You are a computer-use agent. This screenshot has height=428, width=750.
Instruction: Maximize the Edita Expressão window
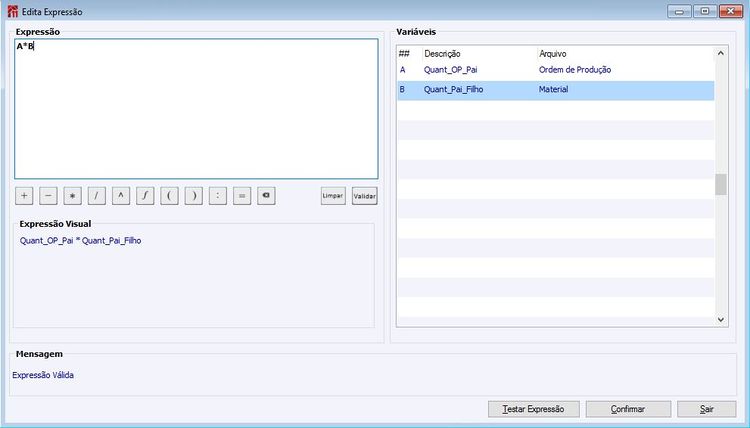[705, 11]
